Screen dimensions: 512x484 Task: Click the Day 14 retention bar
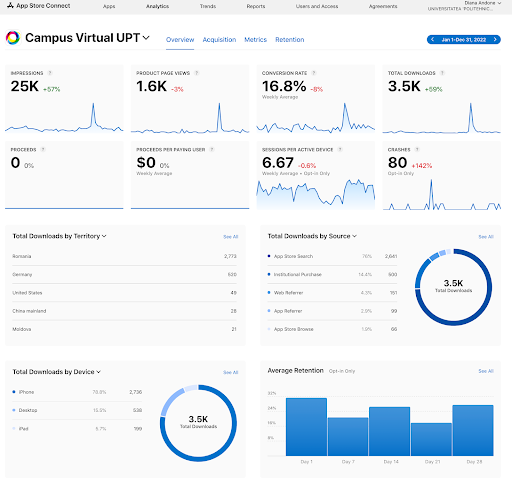coord(390,431)
